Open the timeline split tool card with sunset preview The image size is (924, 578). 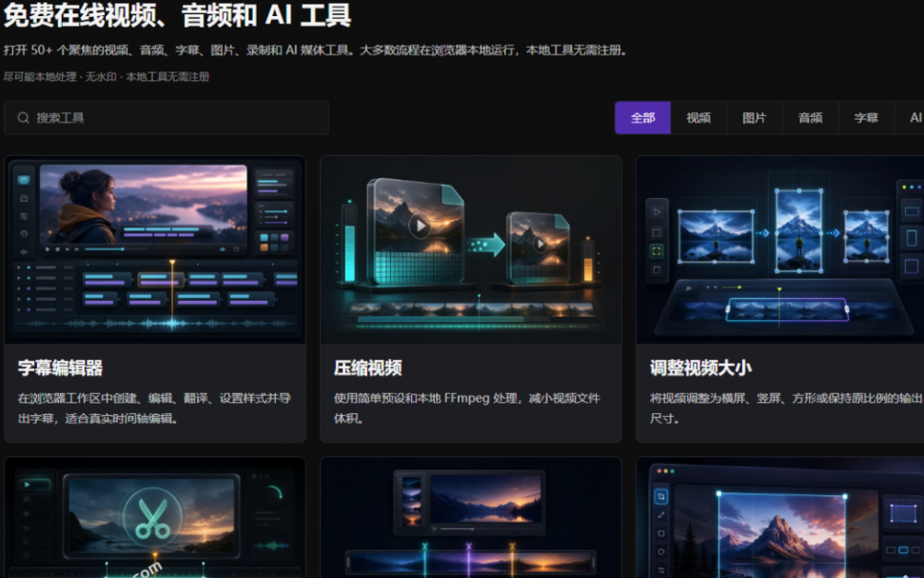click(x=471, y=518)
